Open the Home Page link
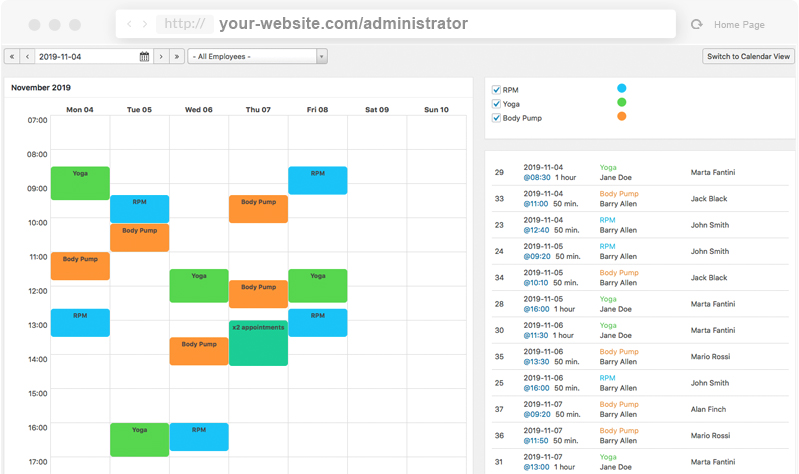This screenshot has height=474, width=799. pyautogui.click(x=739, y=24)
